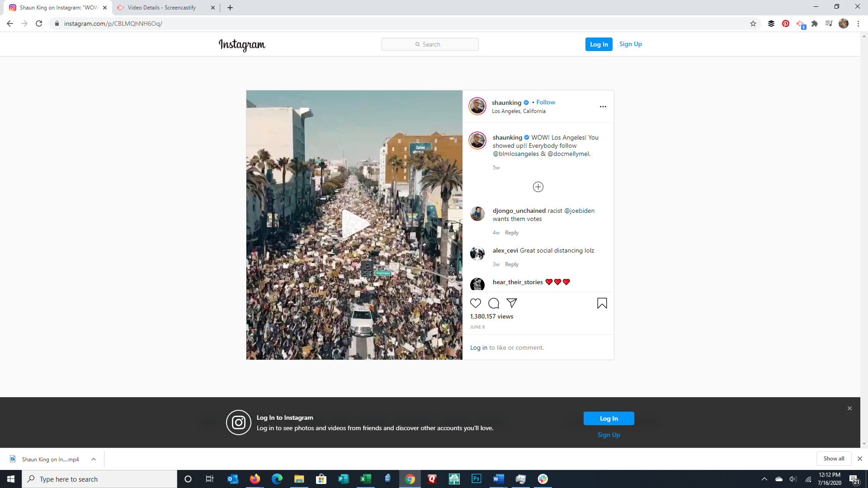Bookmark this page with star icon

tap(753, 23)
